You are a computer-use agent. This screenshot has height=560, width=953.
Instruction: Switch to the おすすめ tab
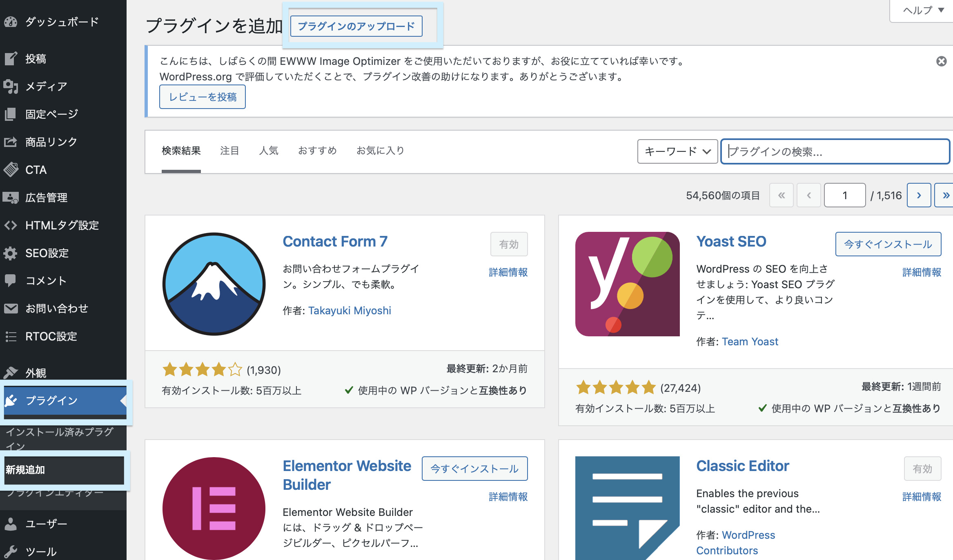point(317,151)
